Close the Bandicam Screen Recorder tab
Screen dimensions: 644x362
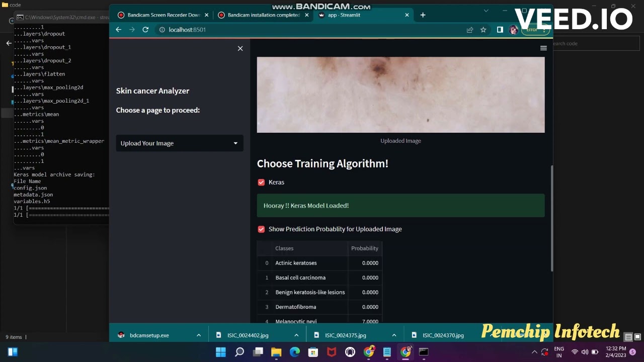pos(206,15)
